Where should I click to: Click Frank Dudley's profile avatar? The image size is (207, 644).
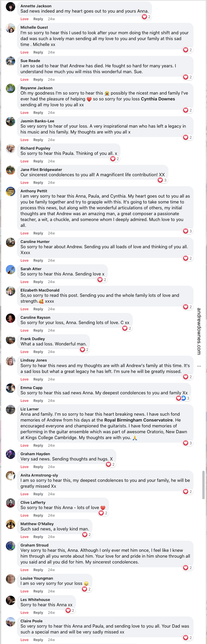point(11,340)
